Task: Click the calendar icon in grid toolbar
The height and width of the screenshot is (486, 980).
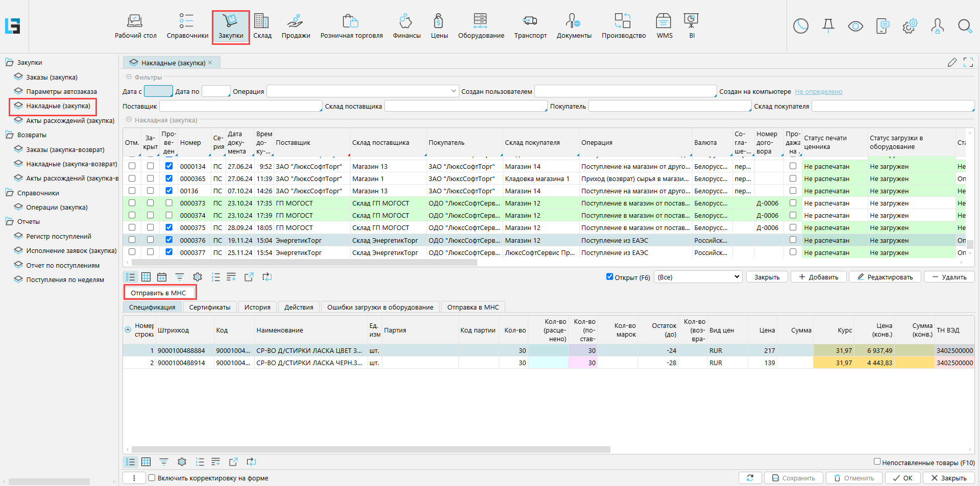Action: click(x=162, y=277)
